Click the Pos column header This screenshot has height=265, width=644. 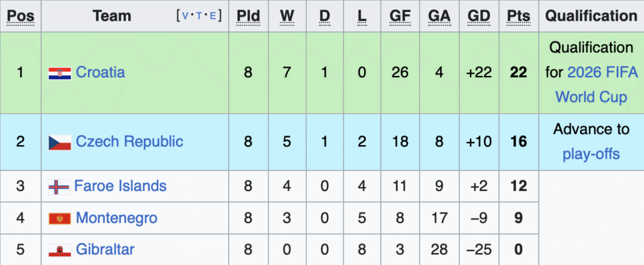tap(20, 16)
